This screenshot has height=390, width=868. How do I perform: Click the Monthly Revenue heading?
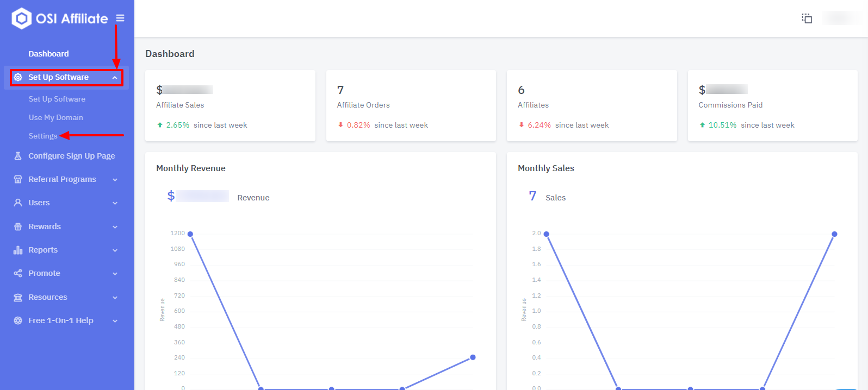point(191,168)
